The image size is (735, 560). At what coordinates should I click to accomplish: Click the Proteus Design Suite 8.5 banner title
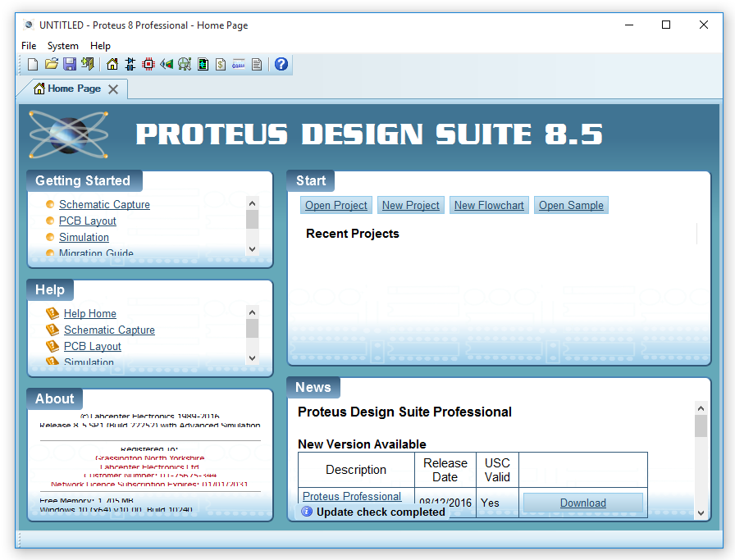click(369, 134)
